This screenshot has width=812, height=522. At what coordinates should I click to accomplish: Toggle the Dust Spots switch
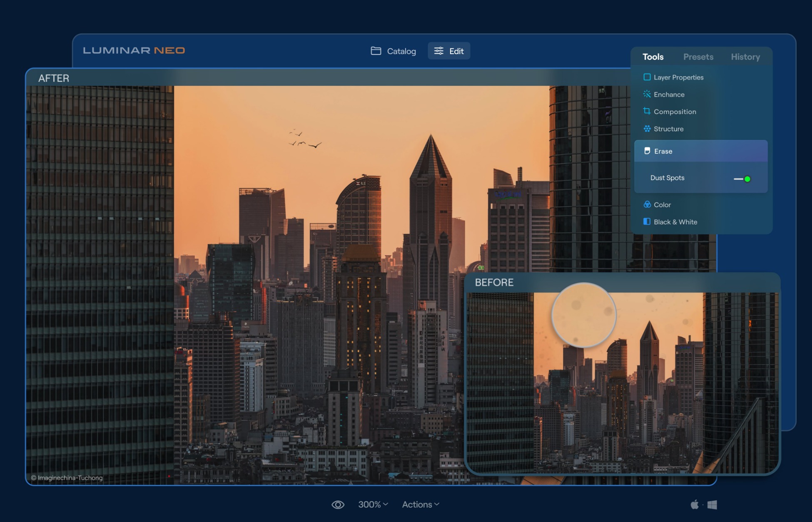coord(742,179)
